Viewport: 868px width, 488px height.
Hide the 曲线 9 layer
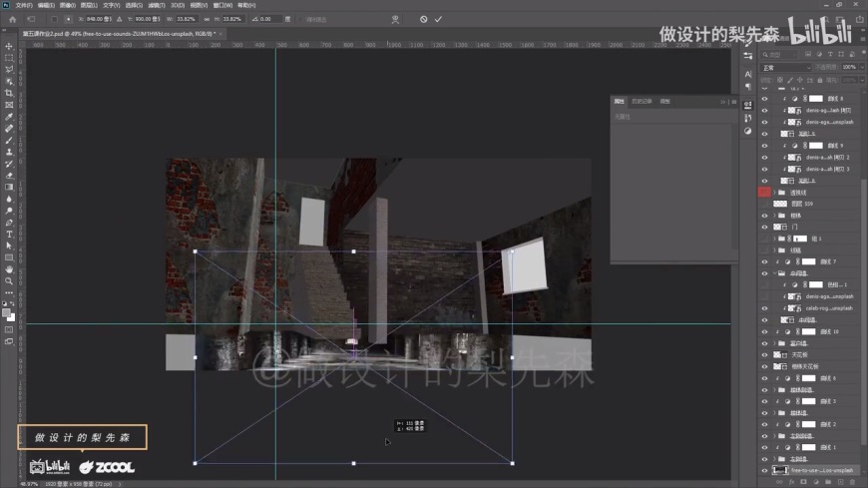pos(764,146)
